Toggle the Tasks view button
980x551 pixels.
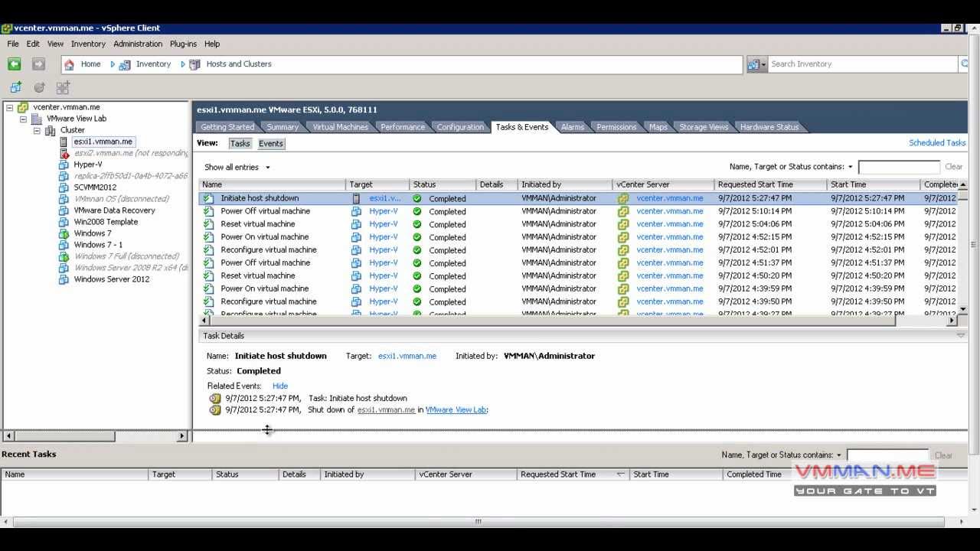(240, 144)
